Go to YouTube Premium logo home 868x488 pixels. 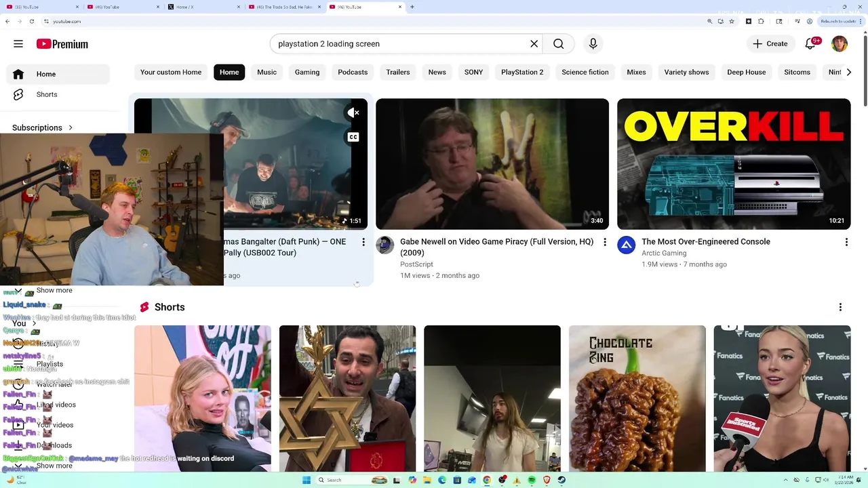62,44
